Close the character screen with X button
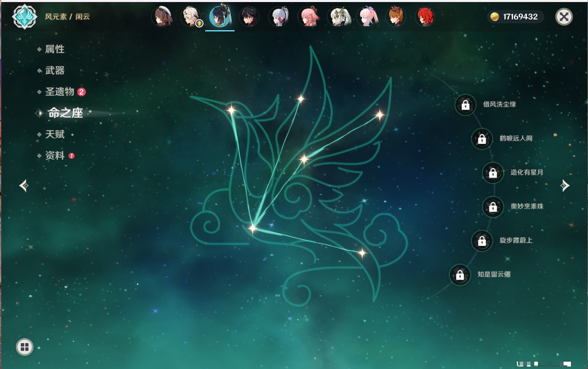Screen dimensions: 588x369 point(564,17)
